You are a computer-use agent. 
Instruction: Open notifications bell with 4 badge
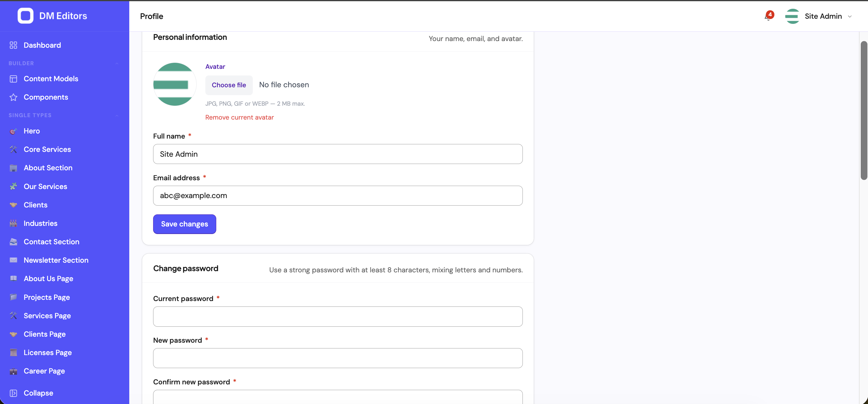(769, 16)
